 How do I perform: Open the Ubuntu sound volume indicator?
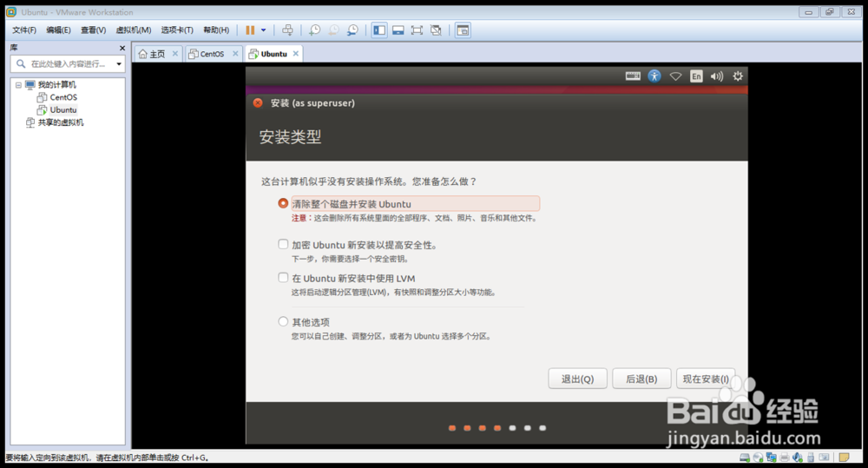point(717,76)
